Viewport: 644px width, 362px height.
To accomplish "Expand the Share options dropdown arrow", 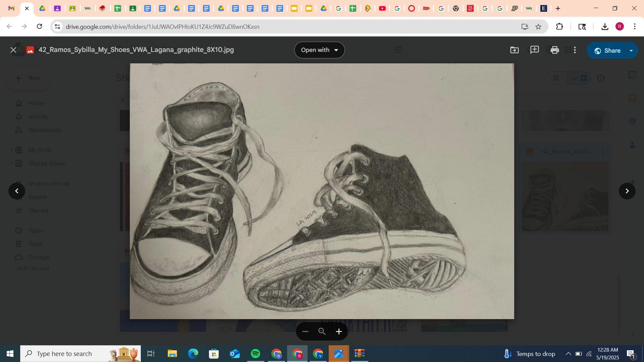I will 631,51.
